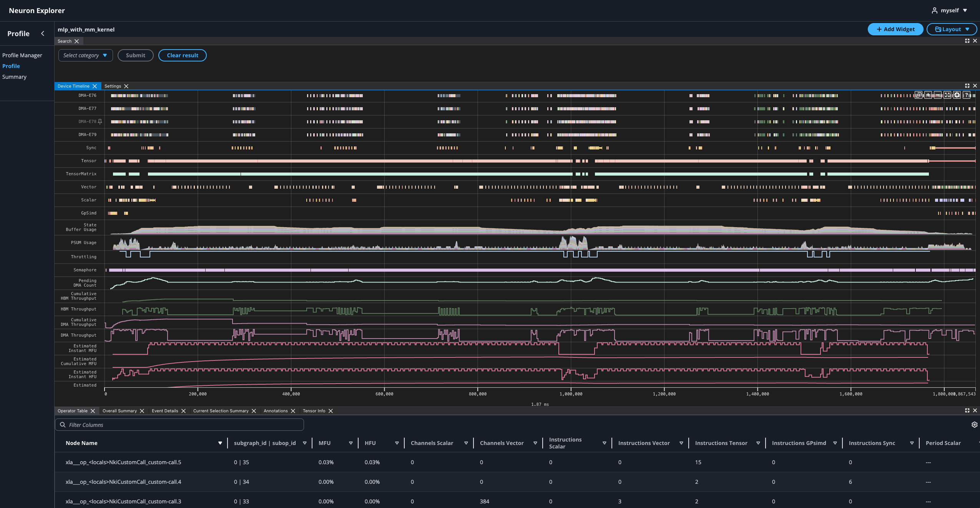Select the custom-call.4 table row
The image size is (980, 508).
point(517,482)
